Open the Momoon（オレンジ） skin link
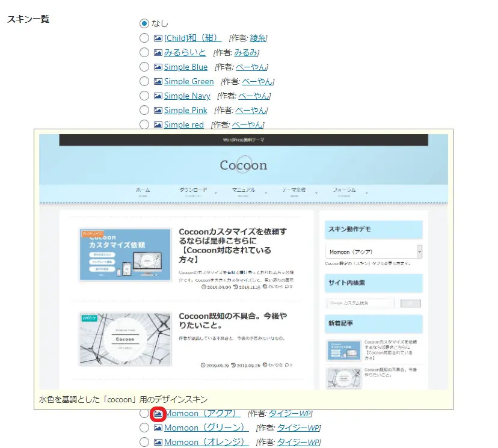 pyautogui.click(x=206, y=442)
